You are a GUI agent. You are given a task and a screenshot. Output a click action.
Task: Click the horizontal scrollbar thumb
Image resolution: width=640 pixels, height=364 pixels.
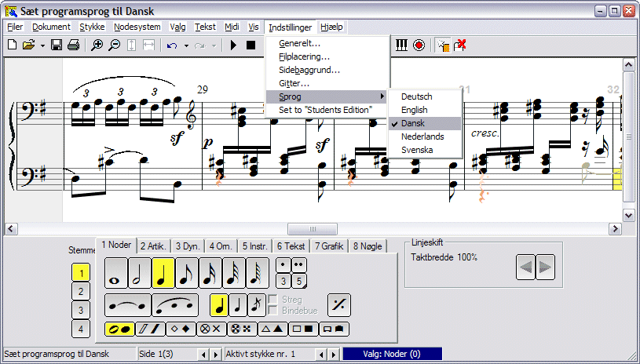pos(313,229)
